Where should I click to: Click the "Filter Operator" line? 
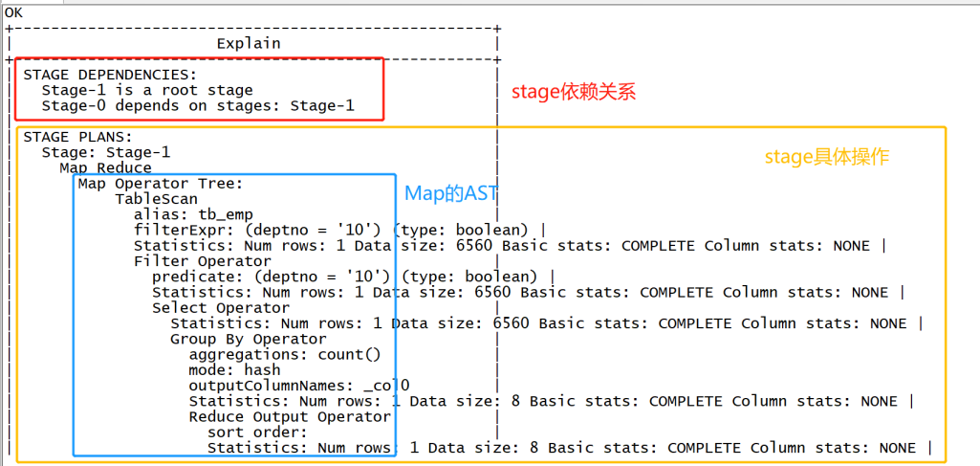pos(203,261)
